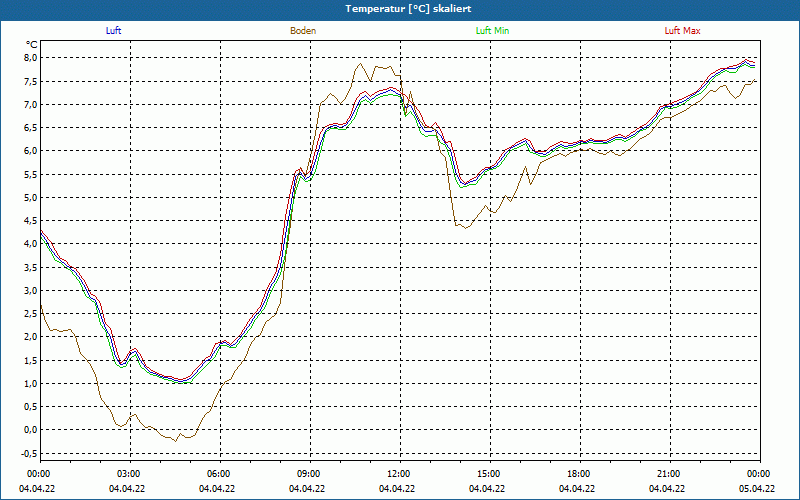Click the Luft Max legend label
Image resolution: width=800 pixels, height=500 pixels.
(682, 31)
